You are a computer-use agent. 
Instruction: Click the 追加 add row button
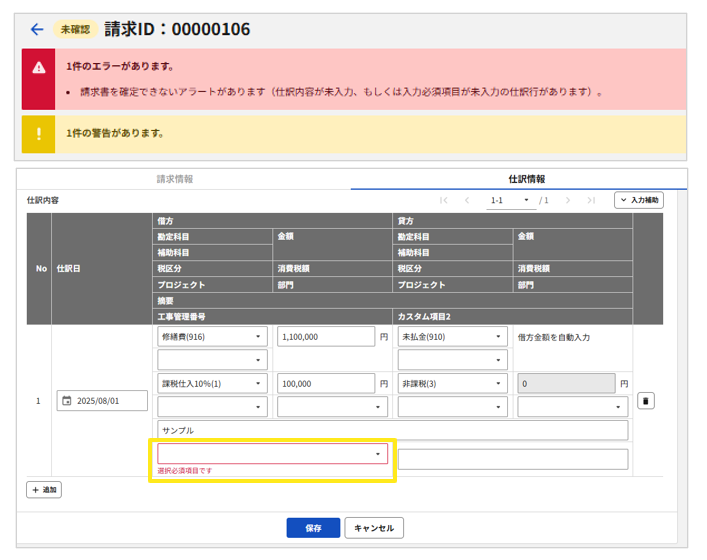click(x=44, y=490)
